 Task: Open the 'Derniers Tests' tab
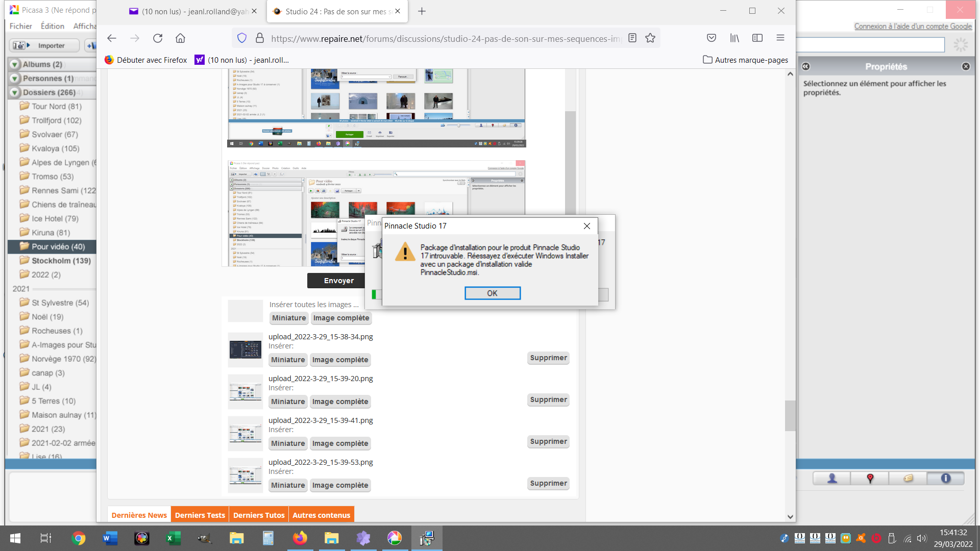200,515
